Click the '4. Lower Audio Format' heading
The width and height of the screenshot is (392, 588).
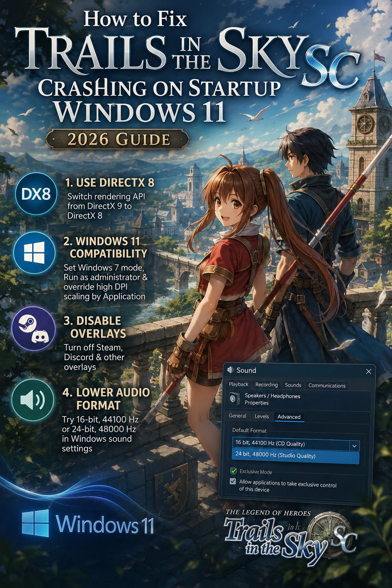(x=106, y=399)
